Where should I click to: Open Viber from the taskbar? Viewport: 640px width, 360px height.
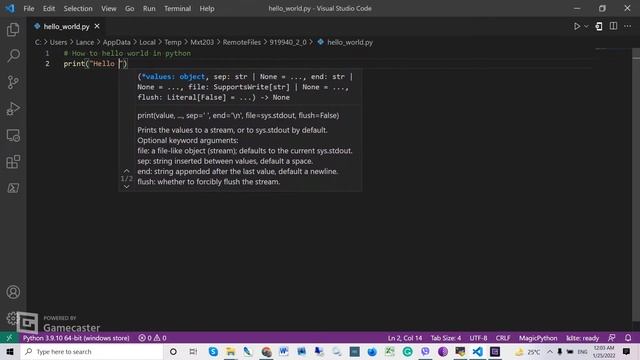(x=425, y=351)
